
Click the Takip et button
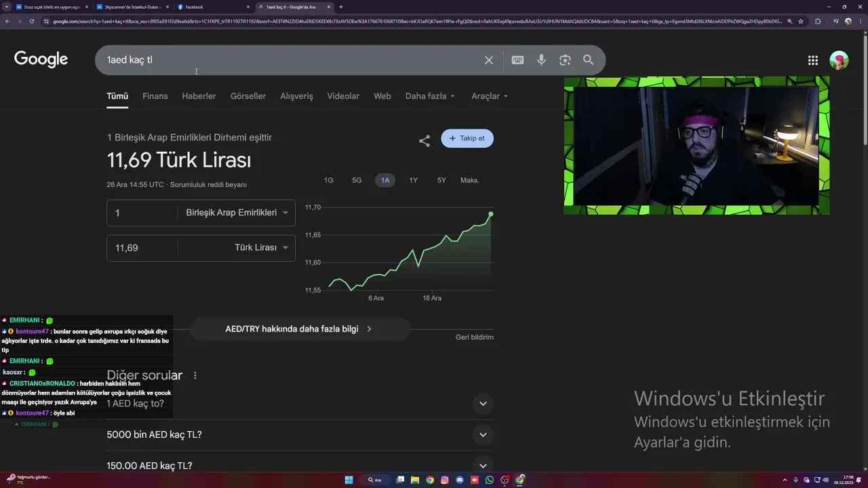467,138
